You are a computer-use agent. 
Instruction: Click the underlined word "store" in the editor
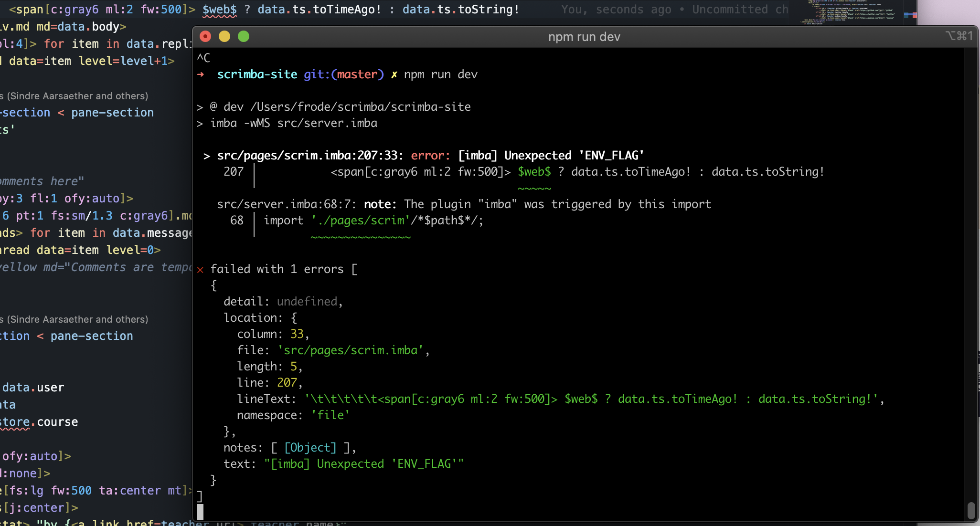[x=14, y=421]
